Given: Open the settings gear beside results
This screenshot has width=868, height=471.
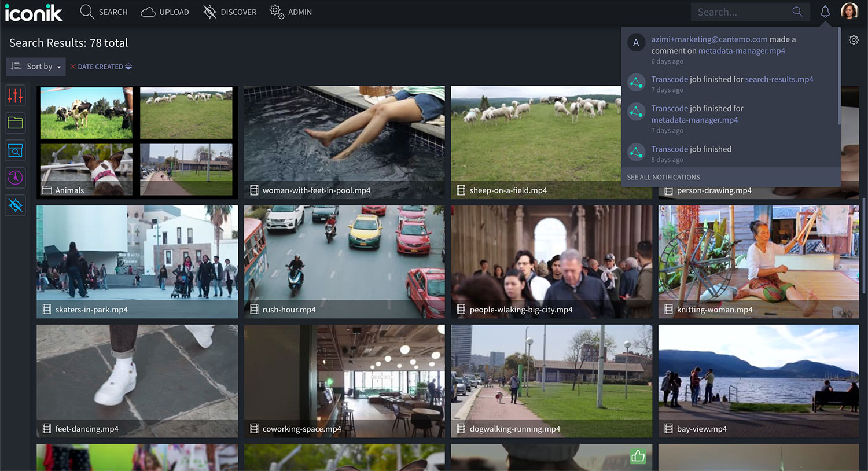Looking at the screenshot, I should click(x=854, y=40).
